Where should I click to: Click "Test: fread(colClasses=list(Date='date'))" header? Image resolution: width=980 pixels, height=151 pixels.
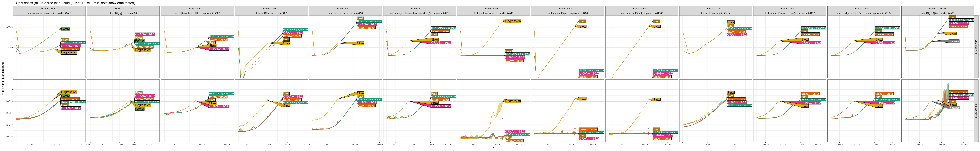(x=419, y=13)
